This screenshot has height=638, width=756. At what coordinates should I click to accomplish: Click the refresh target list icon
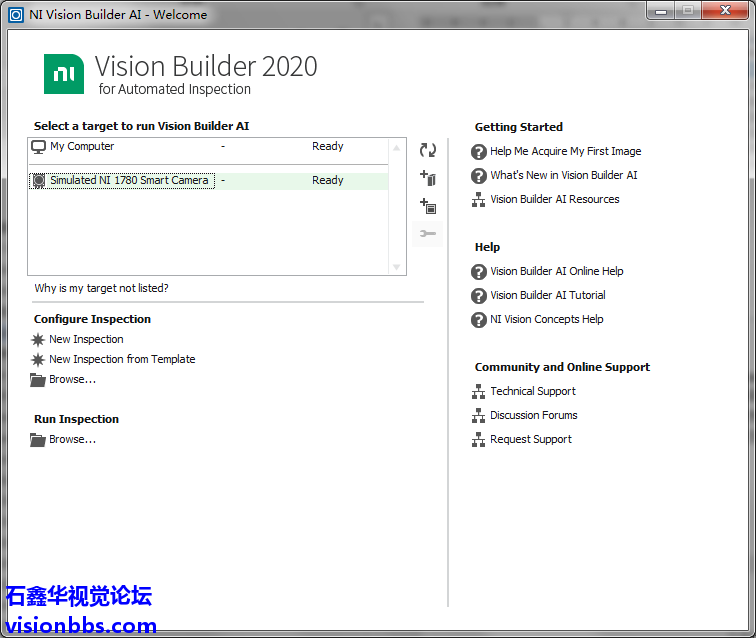click(428, 150)
